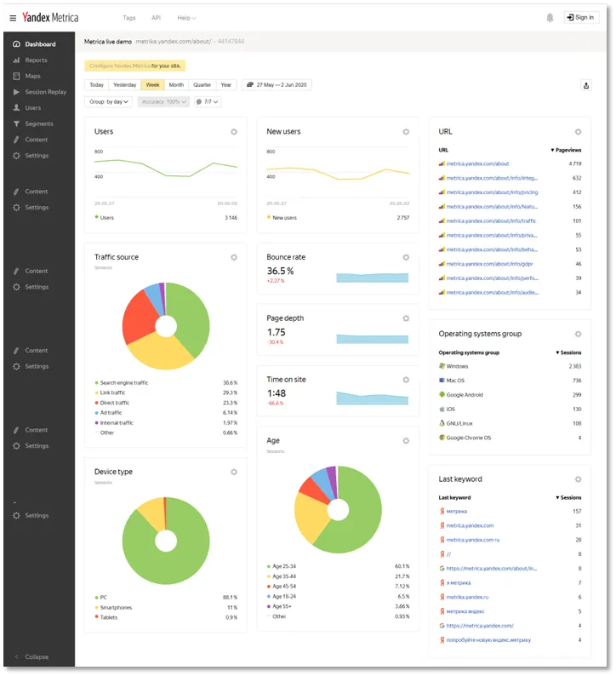Image resolution: width=616 pixels, height=676 pixels.
Task: Open the Help dropdown menu
Action: click(186, 18)
